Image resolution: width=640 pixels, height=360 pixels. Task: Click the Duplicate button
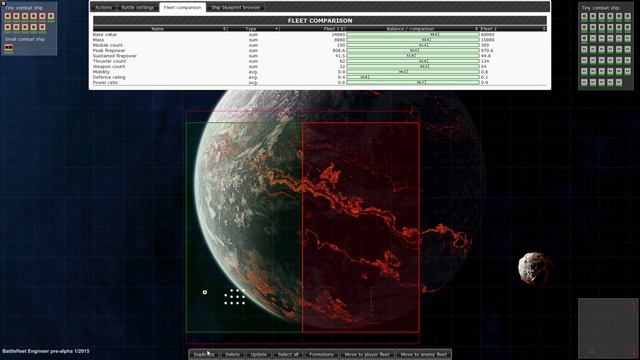(204, 354)
